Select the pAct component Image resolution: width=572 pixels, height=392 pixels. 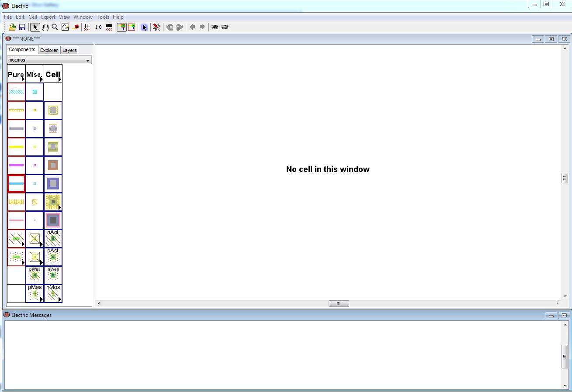(x=53, y=257)
